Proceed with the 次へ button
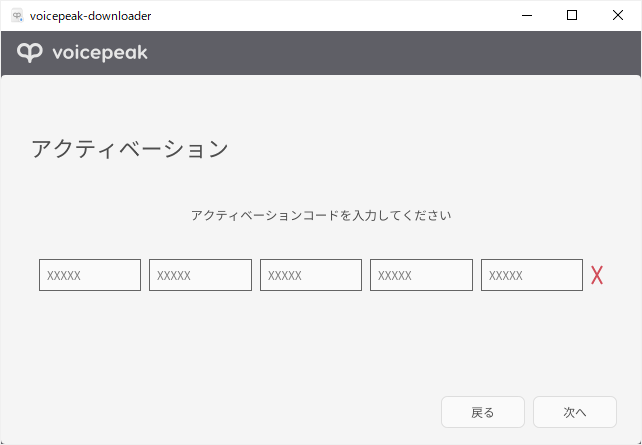 coord(575,412)
